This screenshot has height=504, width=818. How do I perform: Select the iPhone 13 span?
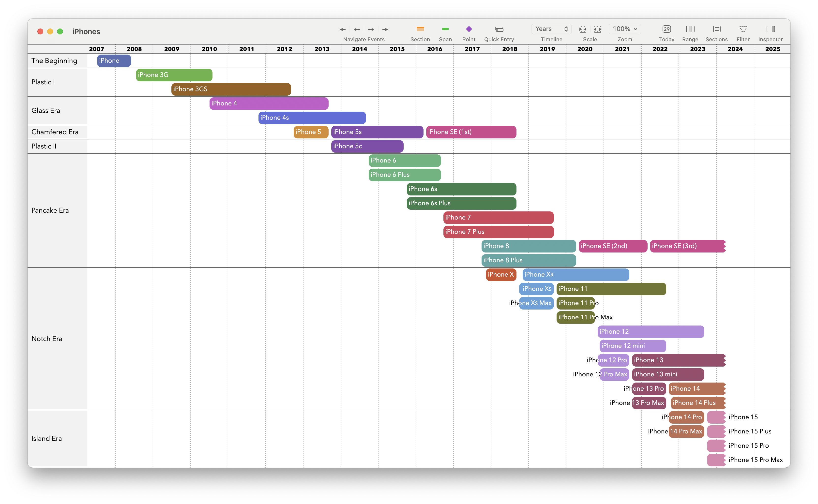click(x=679, y=360)
